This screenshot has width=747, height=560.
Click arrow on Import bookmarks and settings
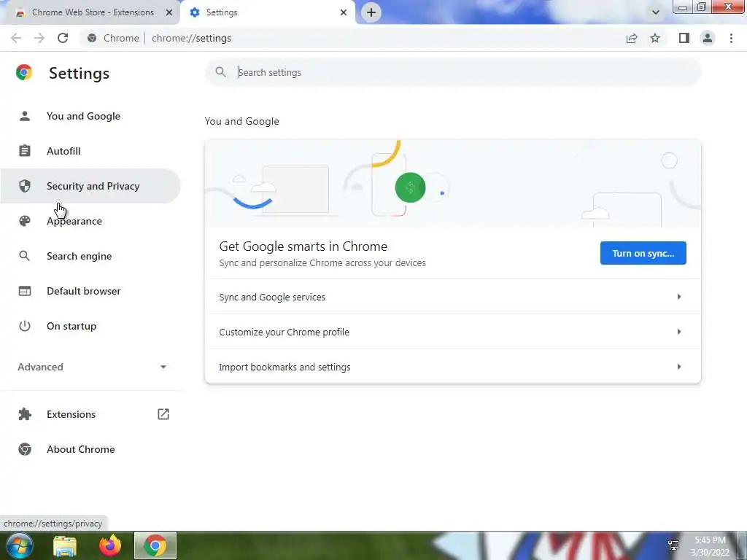click(679, 367)
